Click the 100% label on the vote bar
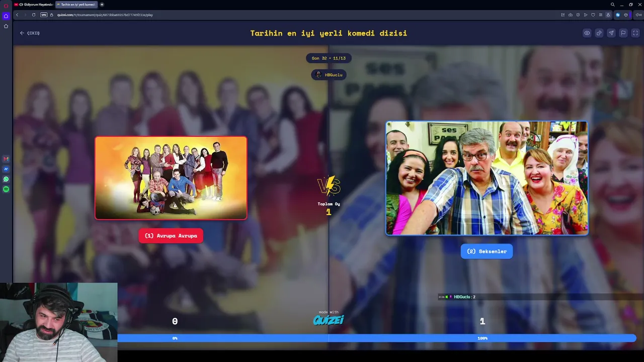Screen dimensions: 644x362 tap(482, 338)
